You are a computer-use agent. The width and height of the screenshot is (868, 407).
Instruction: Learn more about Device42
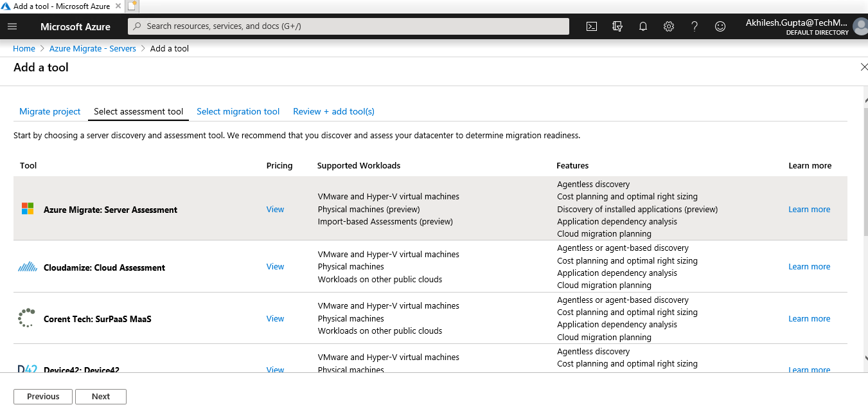pyautogui.click(x=810, y=370)
